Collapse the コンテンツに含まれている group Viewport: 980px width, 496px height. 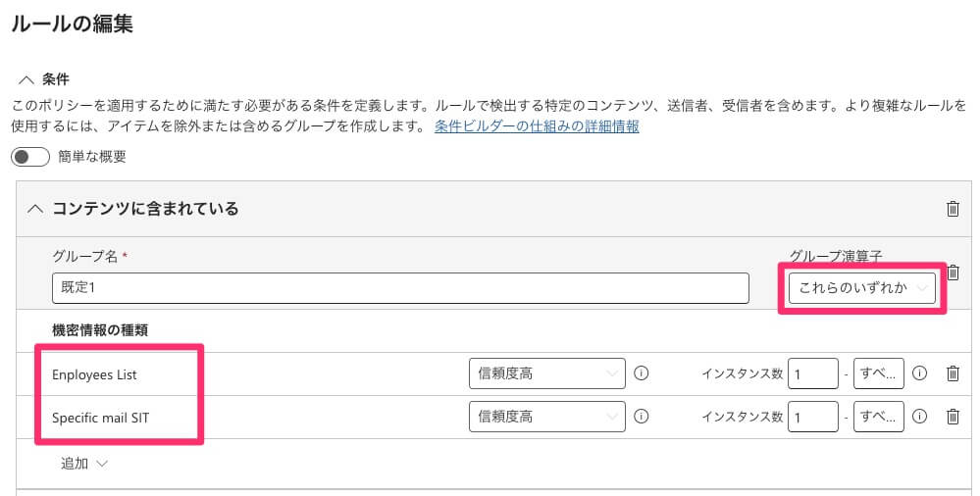[x=35, y=209]
